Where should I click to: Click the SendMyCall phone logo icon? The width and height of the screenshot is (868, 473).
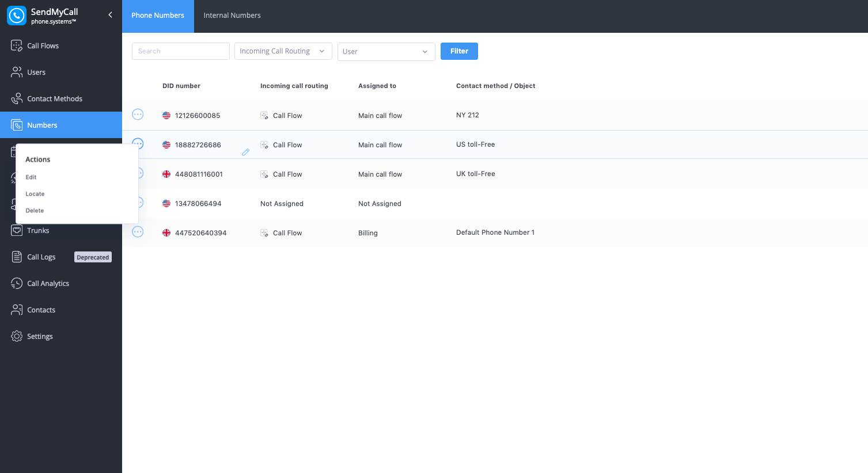click(16, 16)
